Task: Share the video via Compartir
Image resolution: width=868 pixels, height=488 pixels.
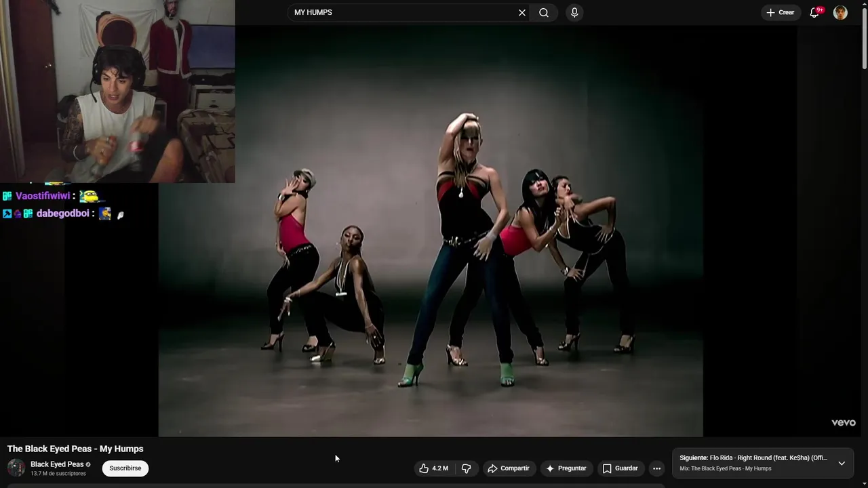Action: (509, 468)
